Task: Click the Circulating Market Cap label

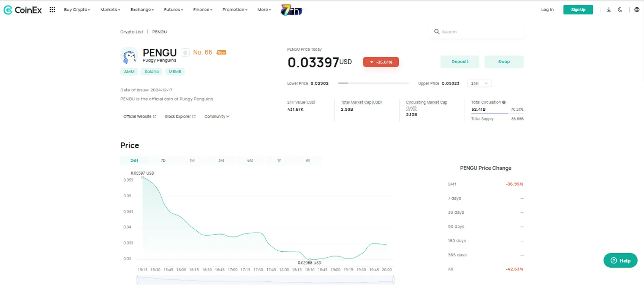Action: [x=426, y=105]
